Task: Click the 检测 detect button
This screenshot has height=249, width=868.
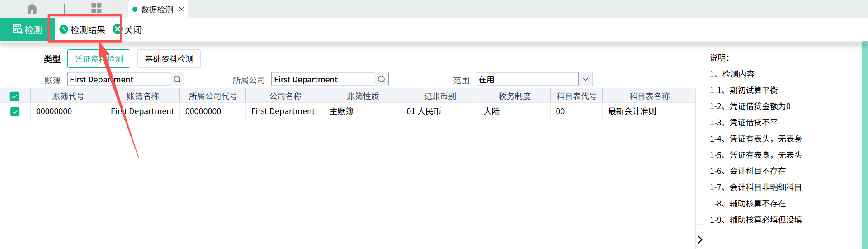Action: pos(27,30)
